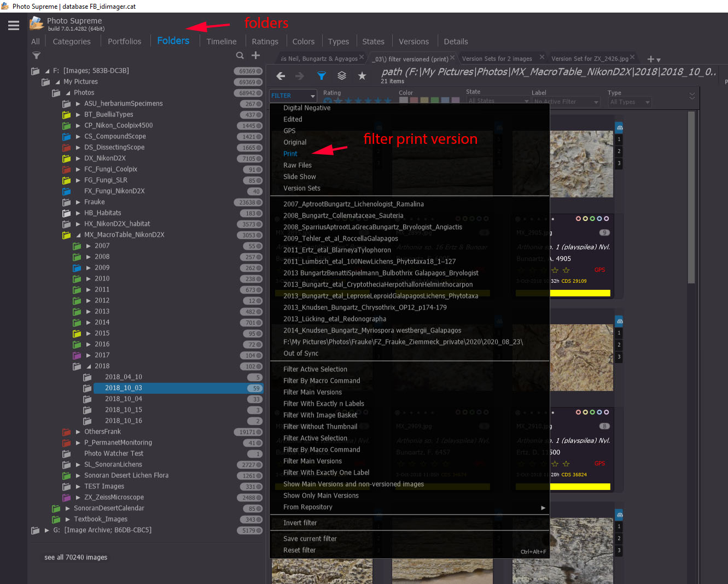Image resolution: width=728 pixels, height=584 pixels.
Task: Switch to the Timeline tab
Action: [222, 42]
